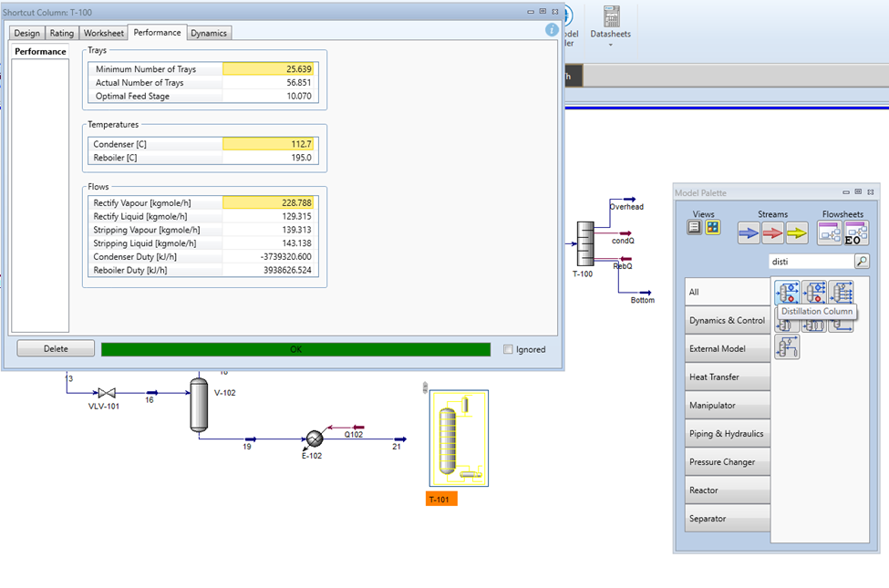Switch palette to list view icon
Viewport: 889px width, 588px height.
(695, 227)
